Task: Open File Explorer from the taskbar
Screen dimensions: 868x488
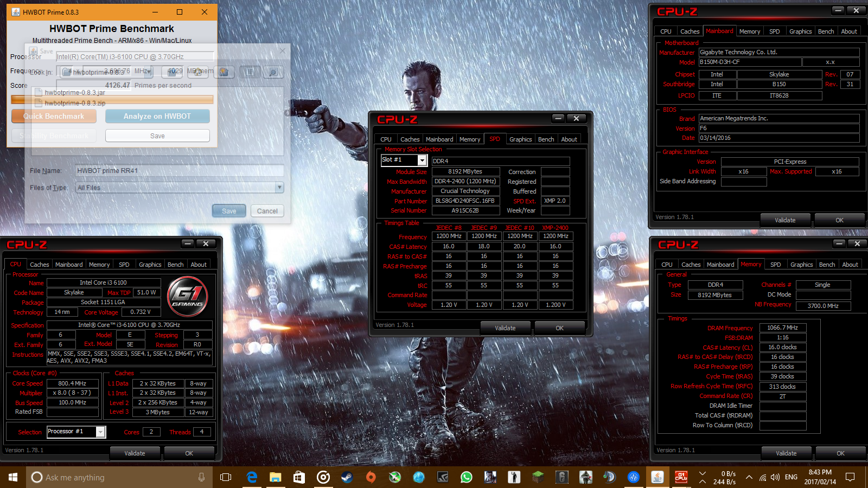Action: [276, 477]
